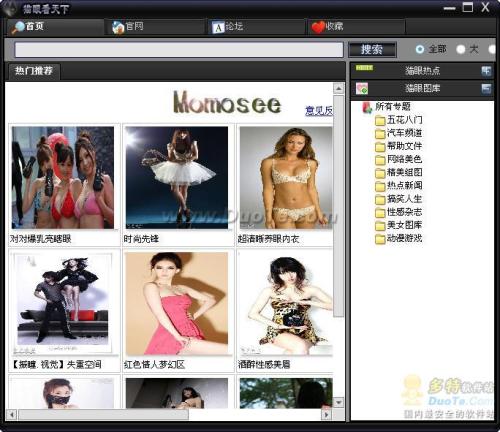Click the horizontal scrollbar right arrow
This screenshot has height=432, width=500.
327,414
